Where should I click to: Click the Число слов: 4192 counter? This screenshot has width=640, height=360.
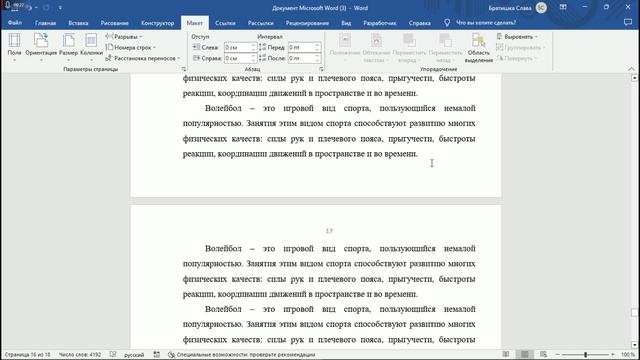pyautogui.click(x=80, y=355)
